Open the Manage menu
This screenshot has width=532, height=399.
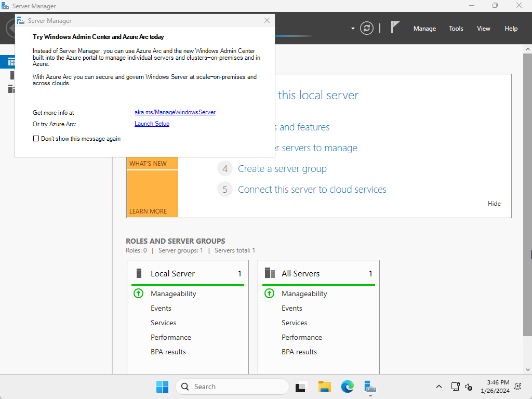tap(424, 29)
